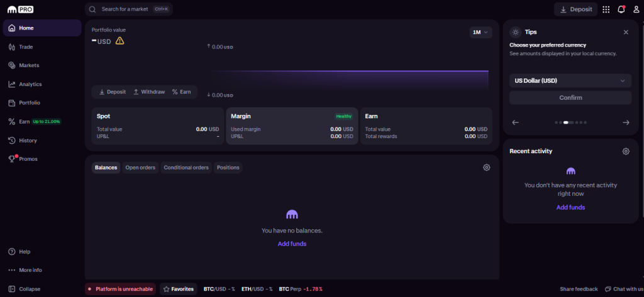644x297 pixels.
Task: Click the Withdraw button
Action: click(148, 92)
